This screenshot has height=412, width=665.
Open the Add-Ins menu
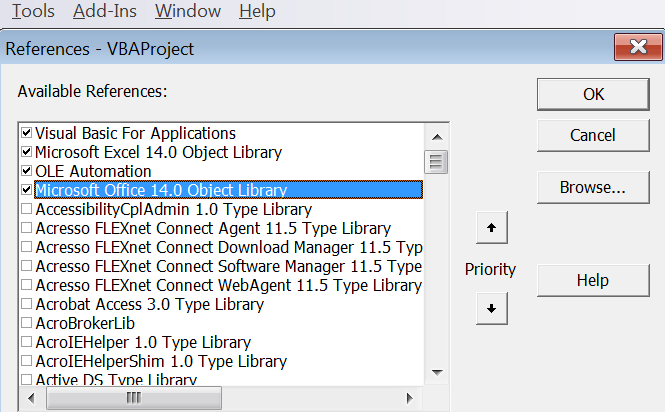point(105,11)
